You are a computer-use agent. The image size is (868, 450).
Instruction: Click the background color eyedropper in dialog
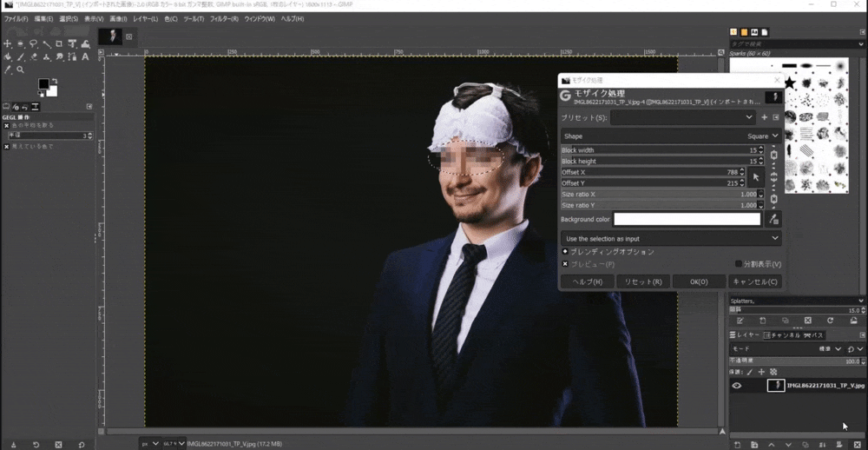pyautogui.click(x=774, y=220)
